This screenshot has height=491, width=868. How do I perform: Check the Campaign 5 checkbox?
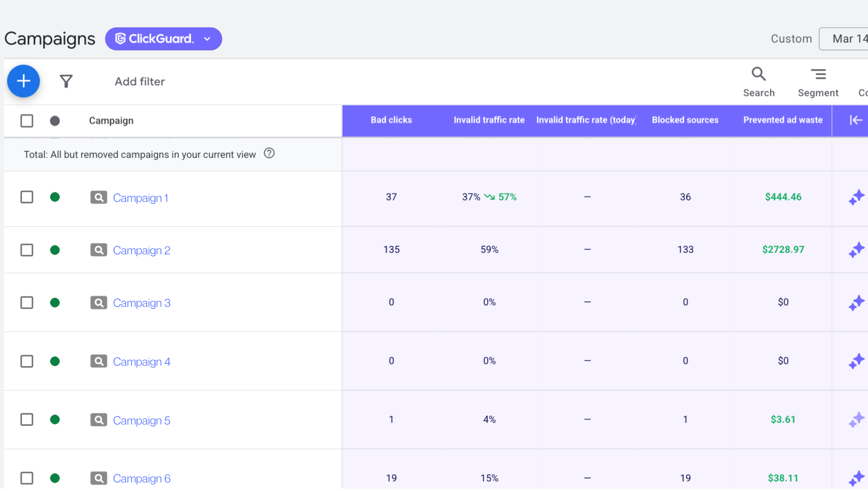(27, 420)
